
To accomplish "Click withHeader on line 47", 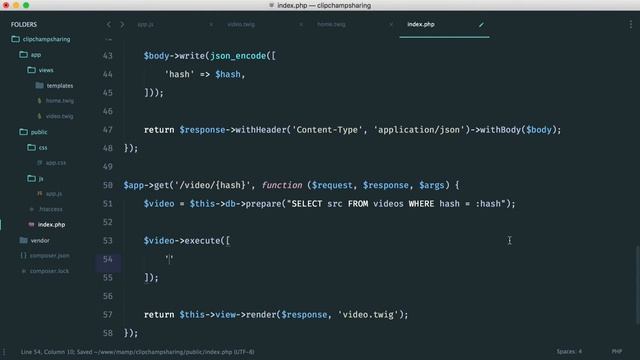I will [261, 130].
